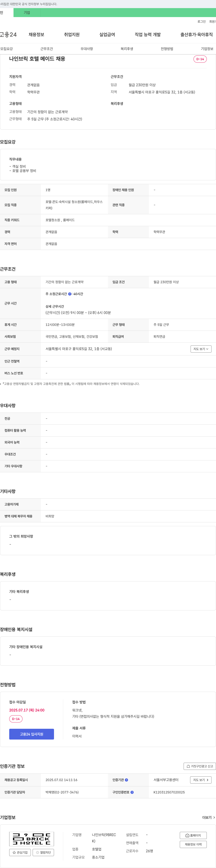216x868 pixels.
Task: Mark company as 관심기업 favorite
Action: coord(20,853)
